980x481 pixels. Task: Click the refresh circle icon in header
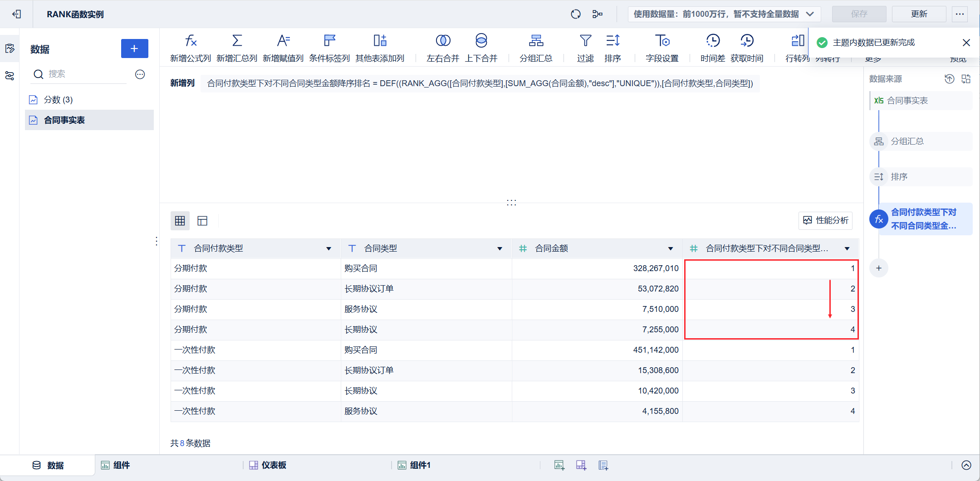(576, 14)
